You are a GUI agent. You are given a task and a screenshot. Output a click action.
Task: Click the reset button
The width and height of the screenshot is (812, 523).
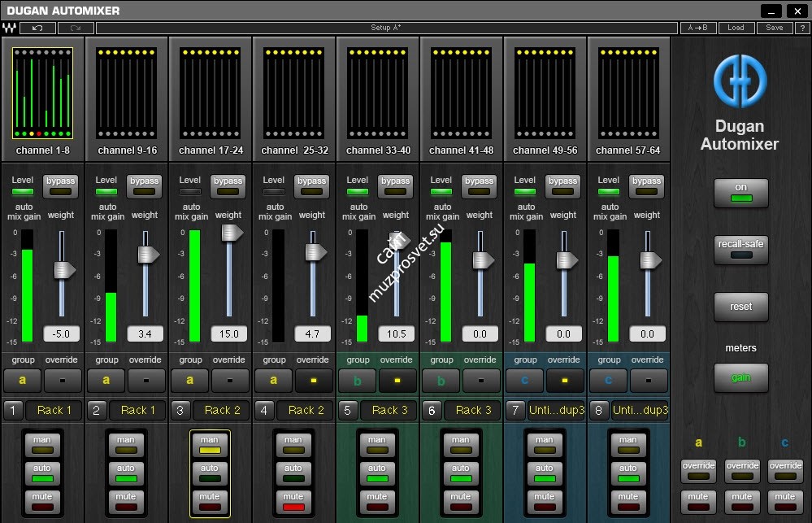coord(741,307)
